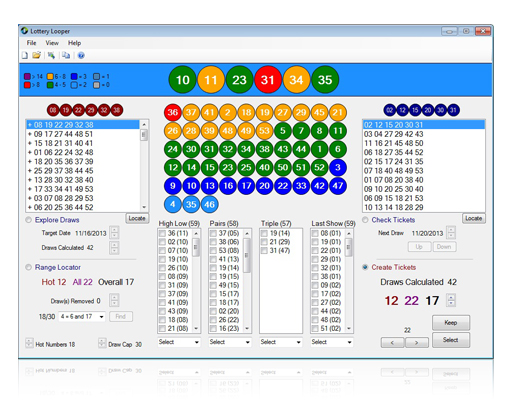Select the Create Tickets radio button
The height and width of the screenshot is (400, 511).
[x=365, y=267]
